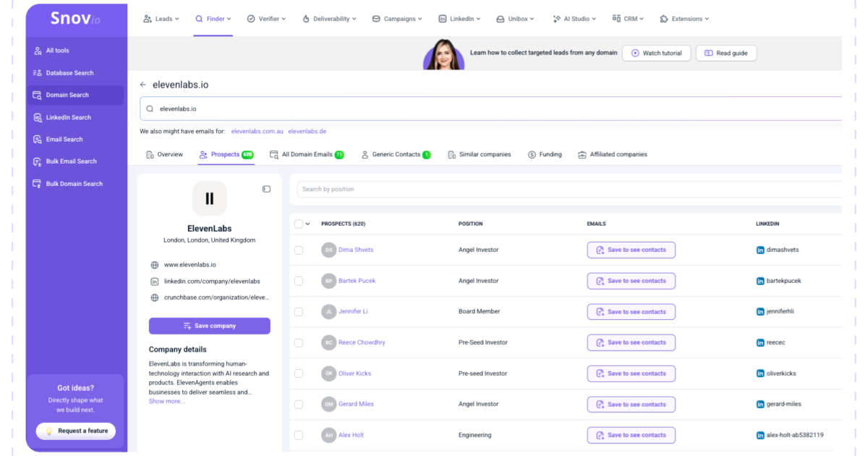868x456 pixels.
Task: Switch to the Similar companies tab
Action: pyautogui.click(x=479, y=154)
